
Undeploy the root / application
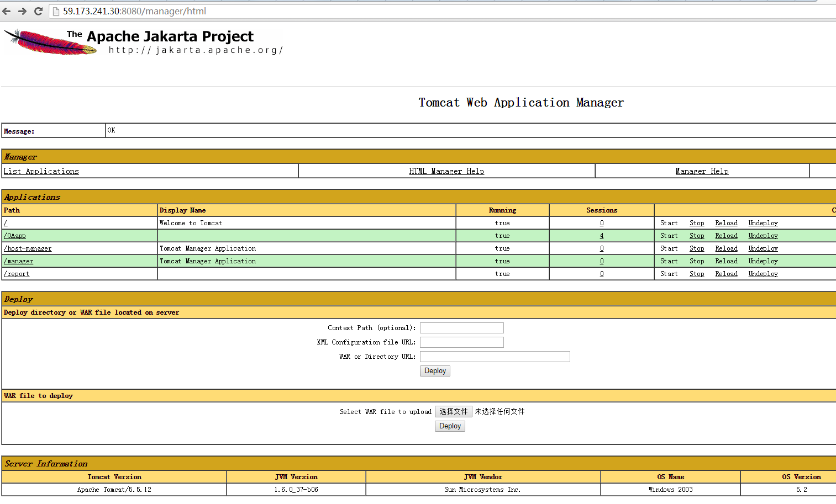click(x=763, y=223)
